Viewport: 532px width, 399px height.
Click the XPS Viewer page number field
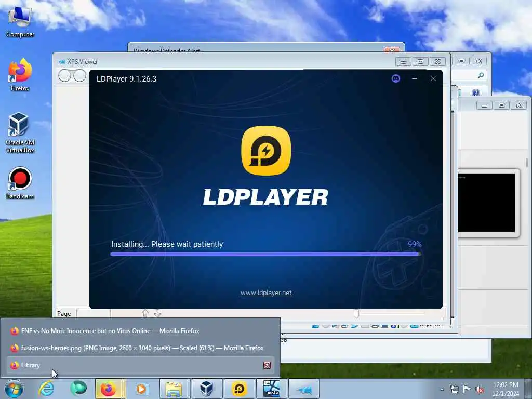(94, 313)
